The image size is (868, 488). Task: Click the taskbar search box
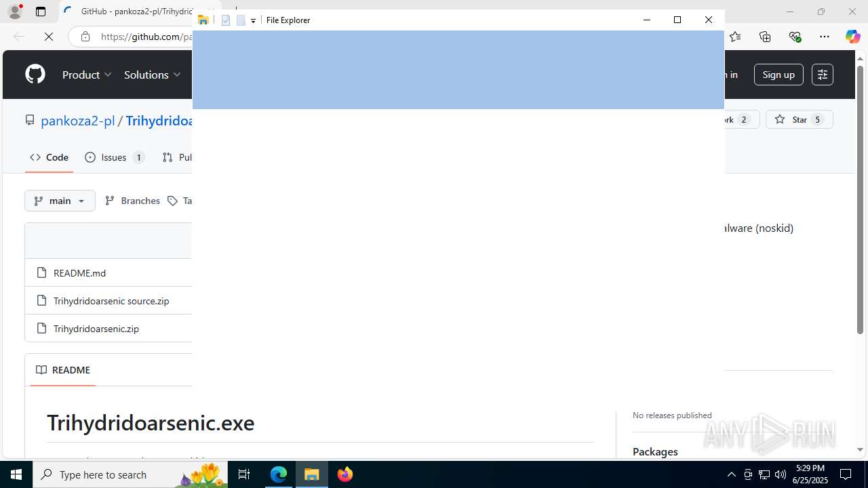point(131,474)
